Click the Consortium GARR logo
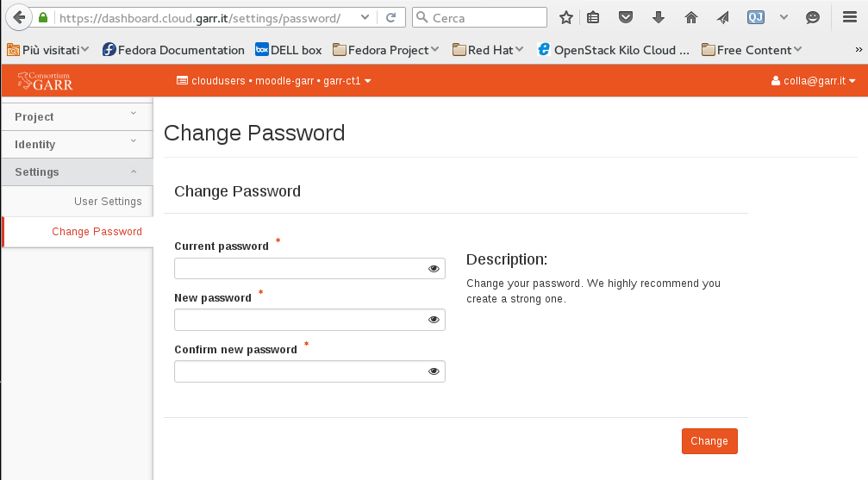This screenshot has width=868, height=480. coord(46,81)
